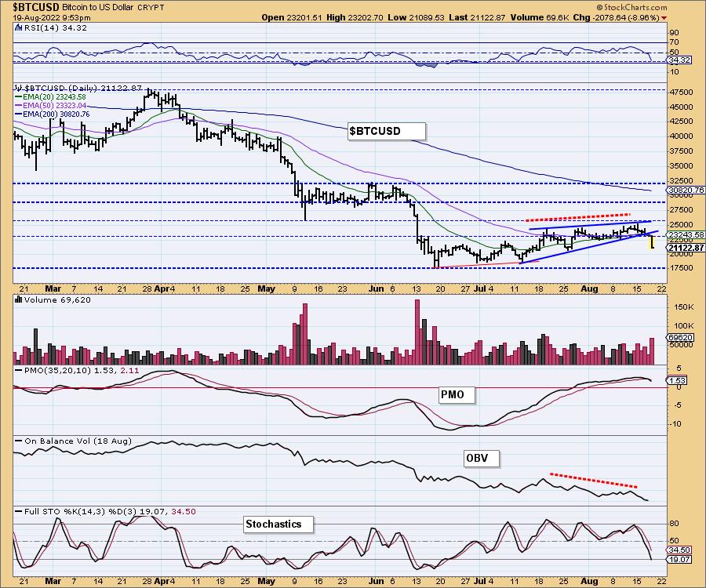
Task: Click the 150K volume axis label
Action: [x=684, y=307]
